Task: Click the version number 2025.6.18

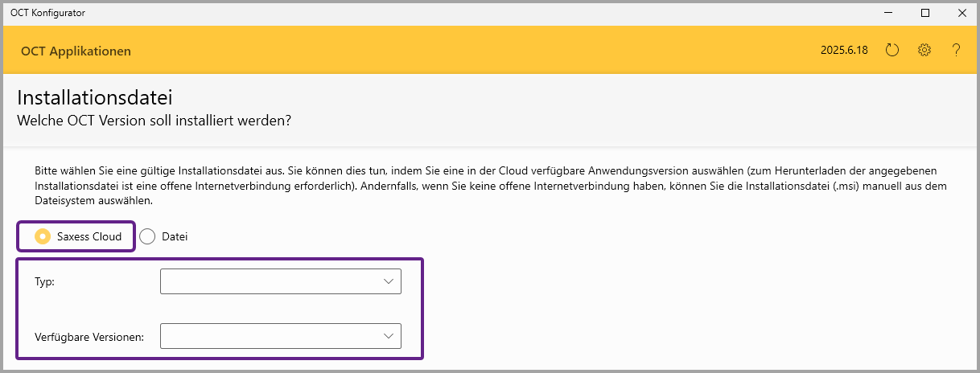Action: (844, 51)
